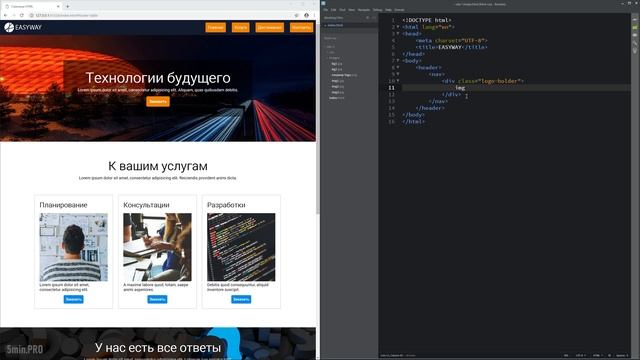640x360 pixels.
Task: Open the View menu in Brackets
Action: tap(351, 10)
